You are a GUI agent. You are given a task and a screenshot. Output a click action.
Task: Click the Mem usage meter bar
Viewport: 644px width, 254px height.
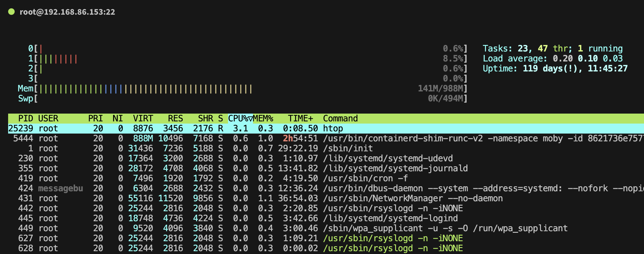tap(243, 88)
